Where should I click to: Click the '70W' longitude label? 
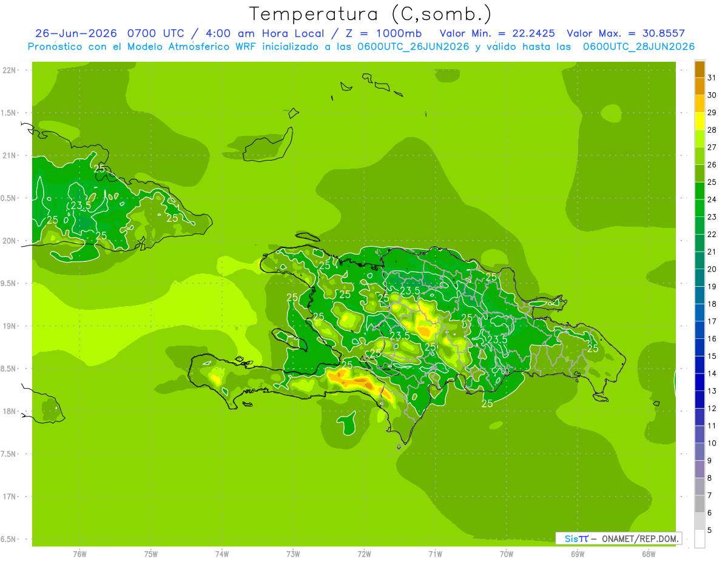pos(507,554)
